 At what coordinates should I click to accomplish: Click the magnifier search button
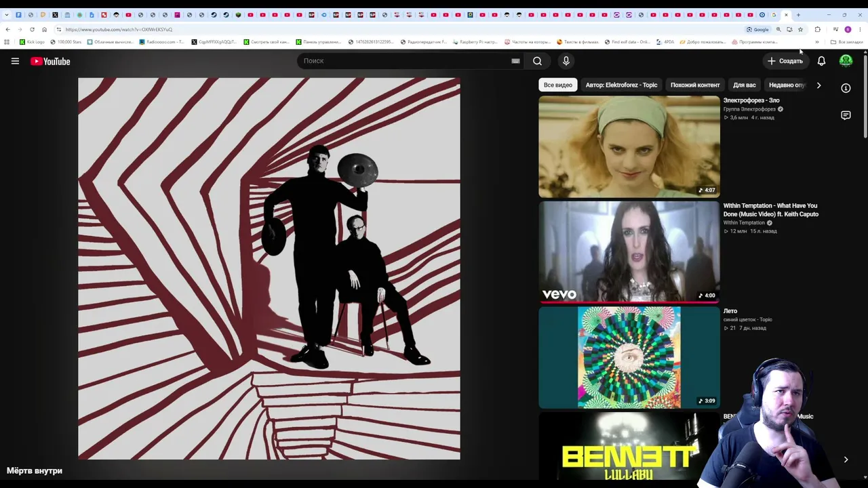tap(537, 61)
